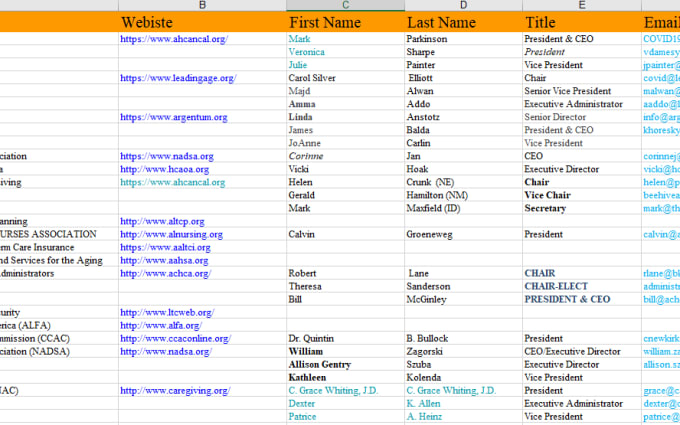The height and width of the screenshot is (425, 680).
Task: Select the Amma first name cell
Action: [345, 104]
